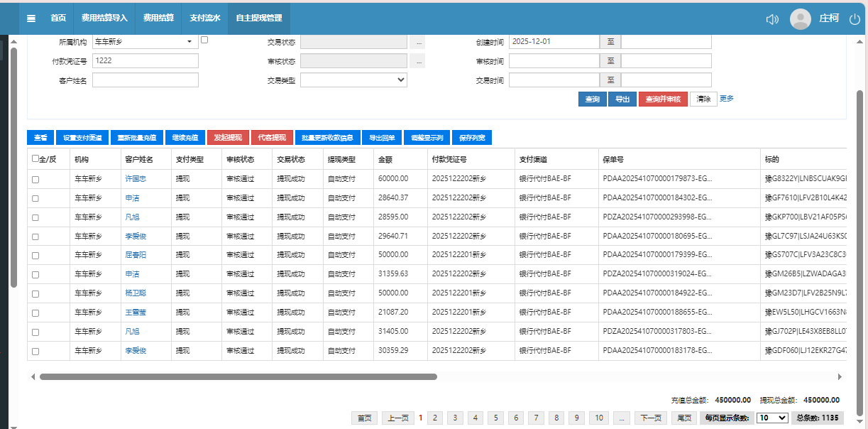Image resolution: width=868 pixels, height=429 pixels.
Task: Click ellipsis button beside 审核状态 field
Action: coord(419,61)
